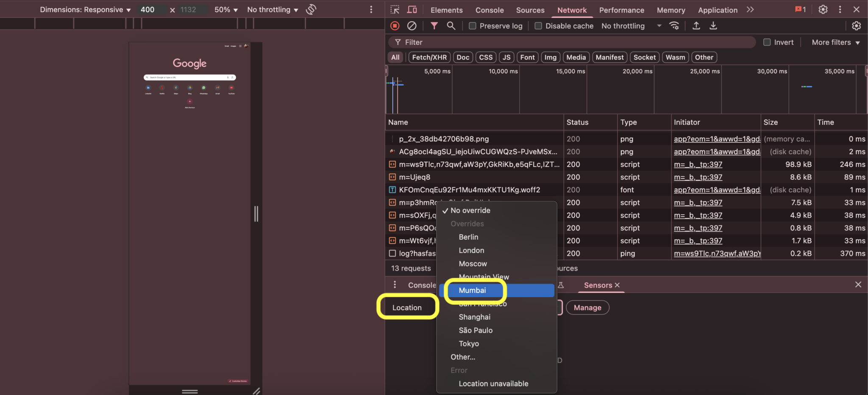The image size is (868, 395).
Task: Click the export HAR download icon
Action: (x=713, y=26)
